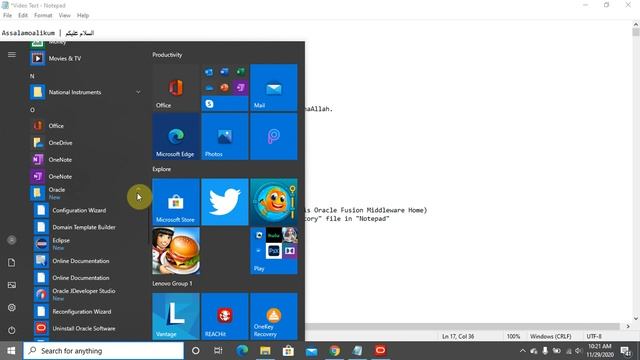Open the PicsArt tile
This screenshot has width=640, height=360.
pyautogui.click(x=274, y=137)
